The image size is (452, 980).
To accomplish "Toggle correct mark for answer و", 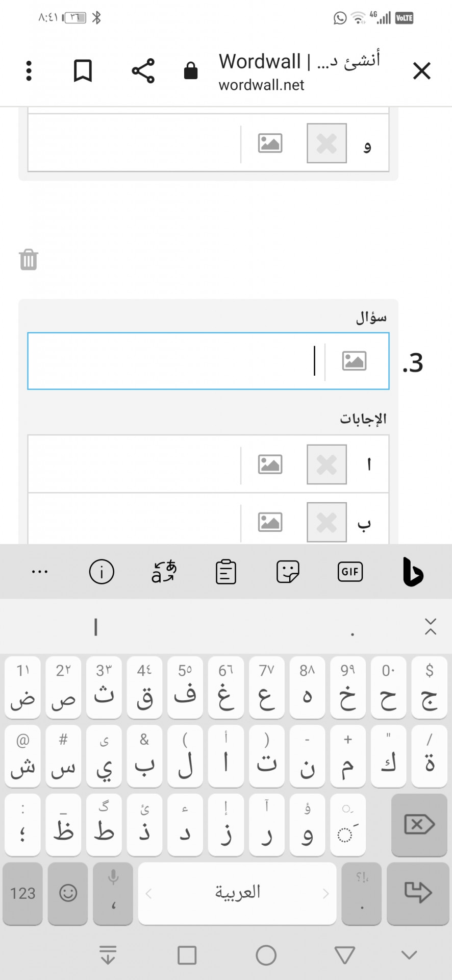I will coord(327,143).
